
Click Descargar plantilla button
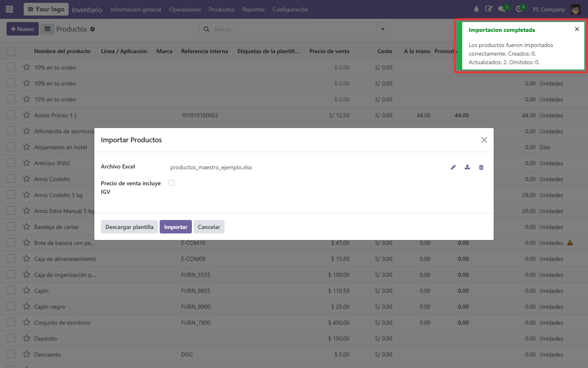click(129, 227)
